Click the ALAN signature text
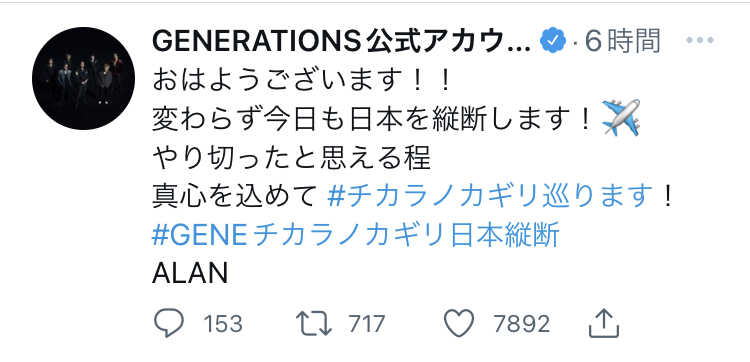750x362 pixels. [x=190, y=274]
